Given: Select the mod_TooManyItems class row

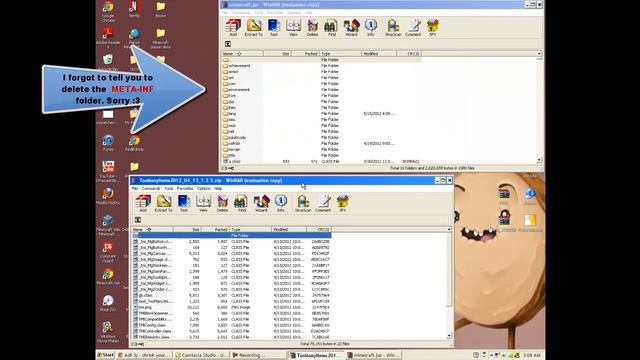Looking at the screenshot, I should (231, 301).
